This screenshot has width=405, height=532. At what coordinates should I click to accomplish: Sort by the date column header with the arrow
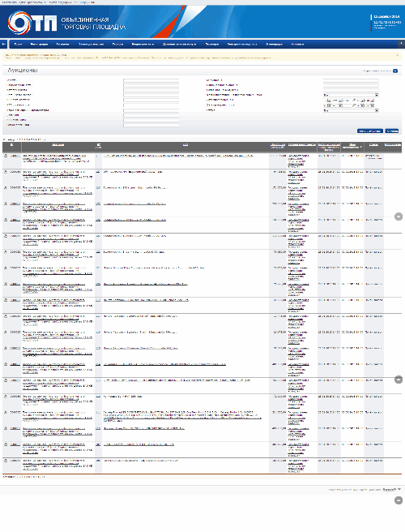coord(352,146)
